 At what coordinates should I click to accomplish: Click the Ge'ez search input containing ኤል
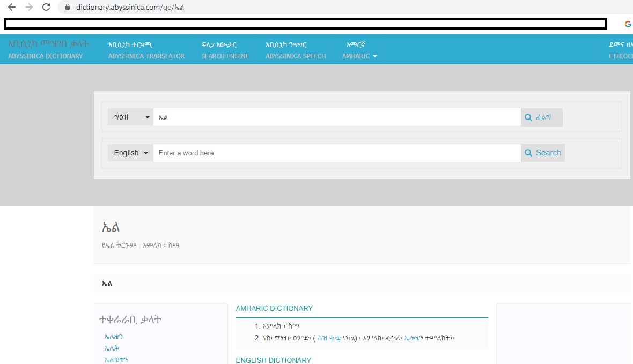click(x=337, y=117)
